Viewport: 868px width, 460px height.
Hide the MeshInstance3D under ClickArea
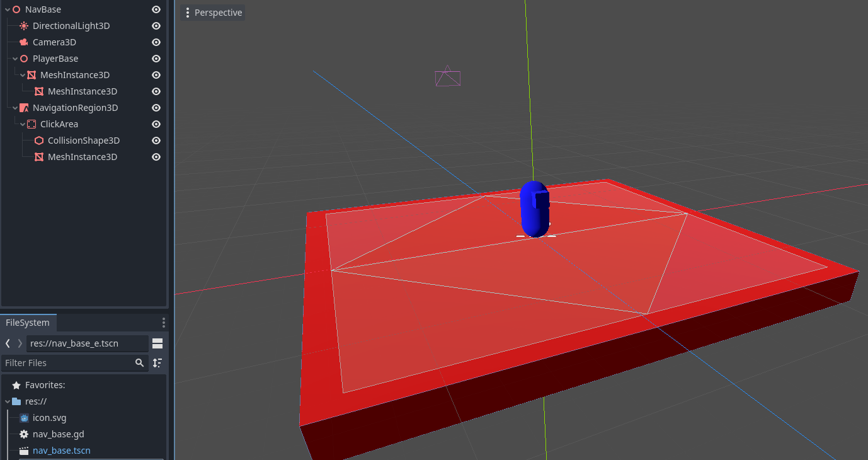tap(156, 157)
